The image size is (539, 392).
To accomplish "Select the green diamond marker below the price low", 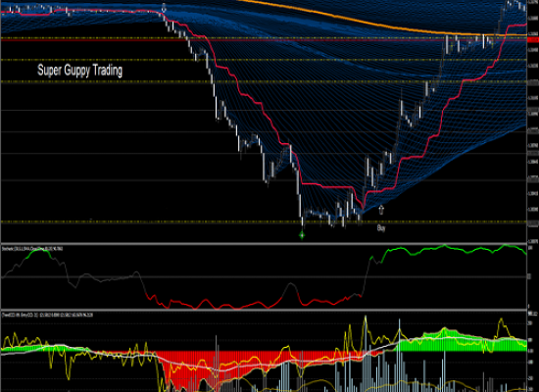I will [x=302, y=235].
